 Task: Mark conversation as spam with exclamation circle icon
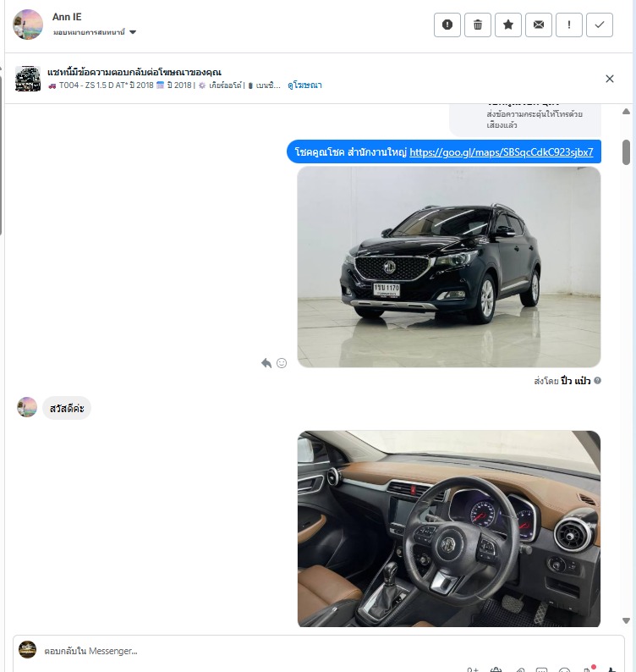point(447,25)
